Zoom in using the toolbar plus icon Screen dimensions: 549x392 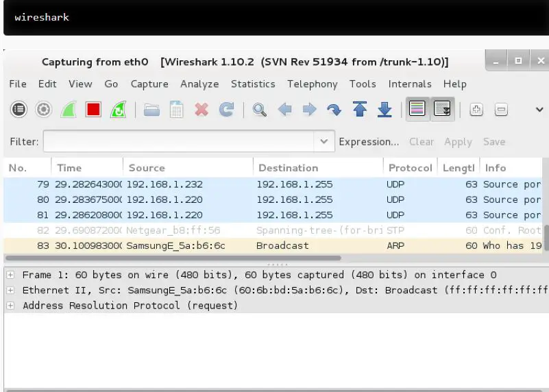click(x=476, y=109)
